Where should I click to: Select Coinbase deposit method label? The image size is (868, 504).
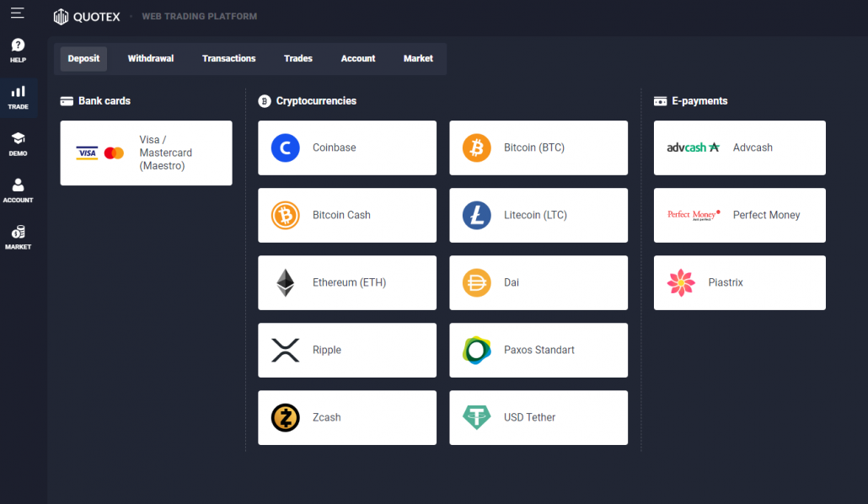pos(335,147)
